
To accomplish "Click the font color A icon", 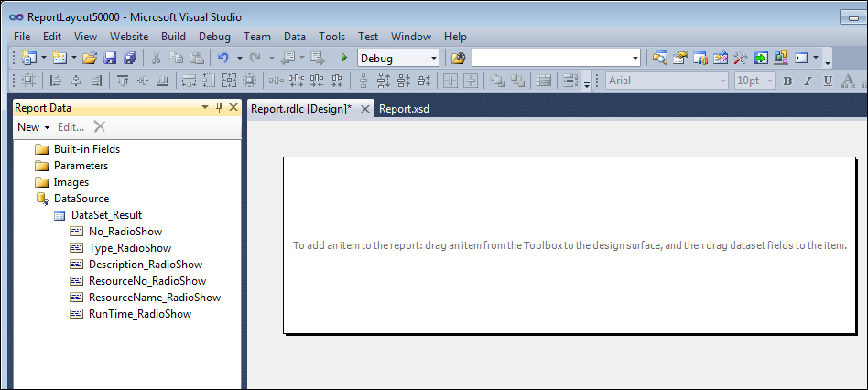I will [848, 81].
